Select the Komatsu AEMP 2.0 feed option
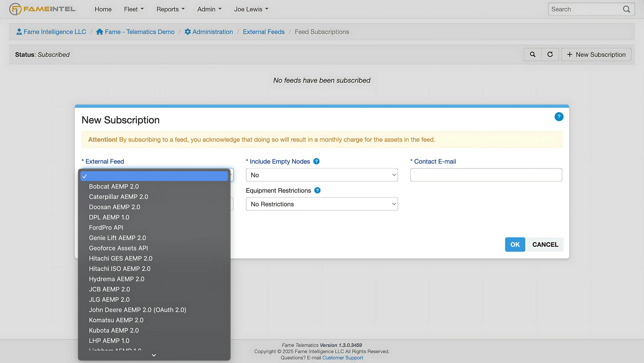The height and width of the screenshot is (363, 644). tap(116, 320)
